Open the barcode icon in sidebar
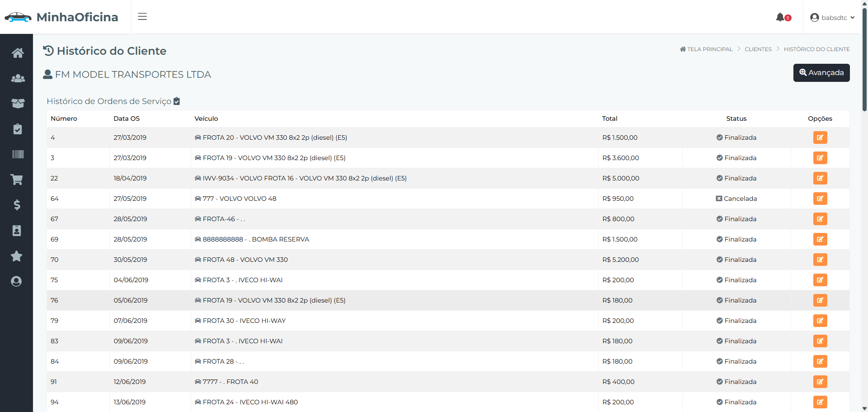 (x=18, y=154)
